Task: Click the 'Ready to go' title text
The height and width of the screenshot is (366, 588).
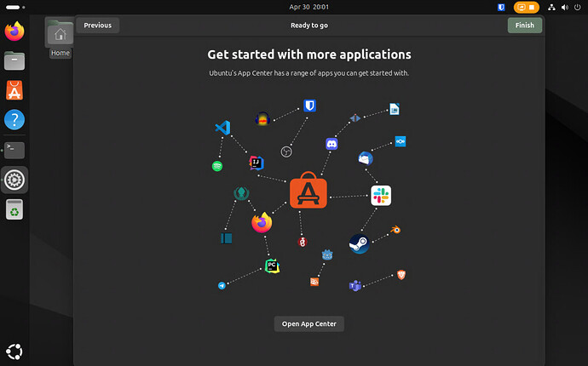Action: [309, 25]
